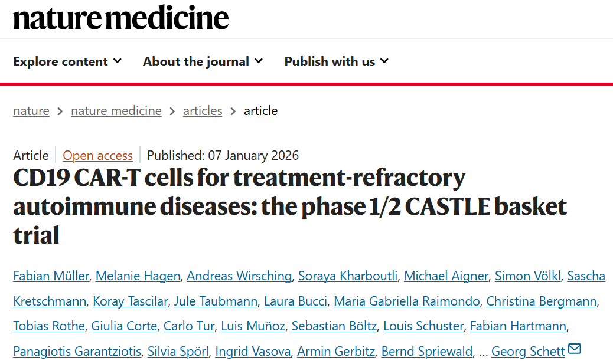The height and width of the screenshot is (364, 613).
Task: Click author Maria Gabriella Raimondo
Action: pyautogui.click(x=406, y=301)
